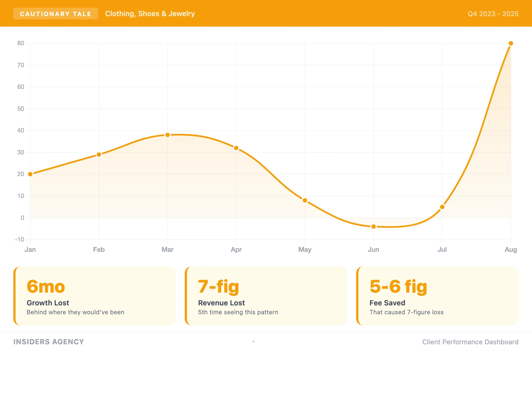Click the August data point at 80
Image resolution: width=532 pixels, height=412 pixels.
click(x=511, y=43)
